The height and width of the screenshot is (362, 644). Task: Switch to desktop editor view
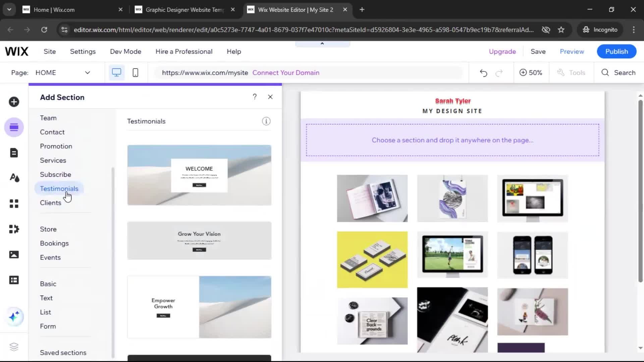[x=116, y=72]
